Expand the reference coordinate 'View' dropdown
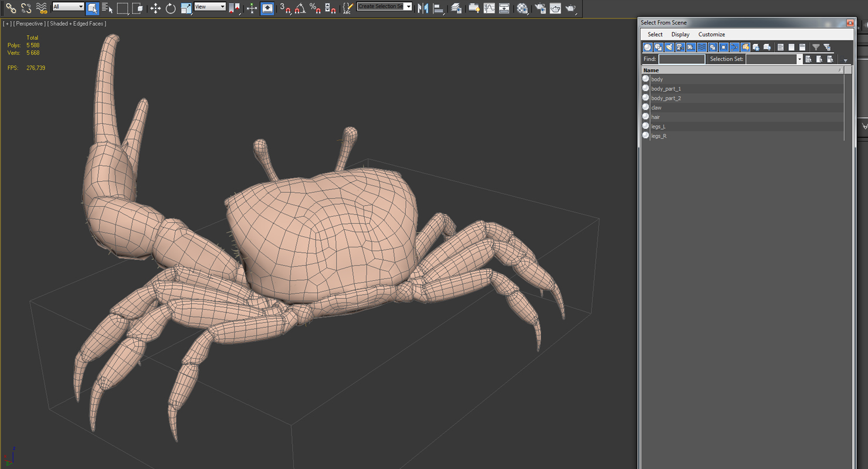This screenshot has width=868, height=469. (x=222, y=7)
